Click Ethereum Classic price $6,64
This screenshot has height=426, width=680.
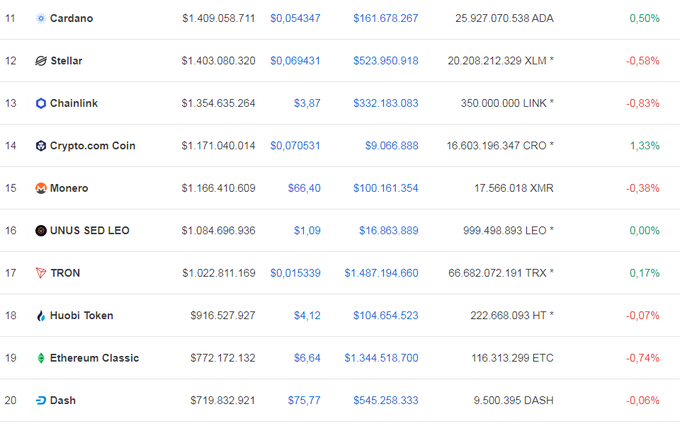[x=307, y=358]
